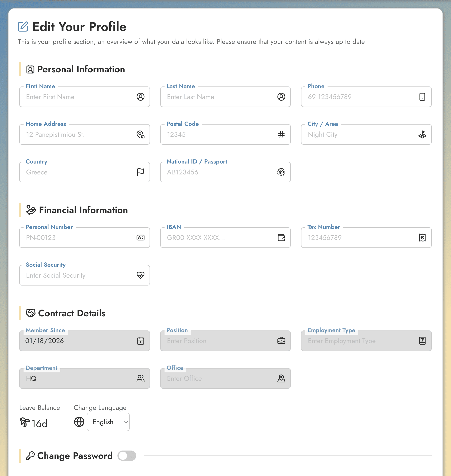Click the flag icon in Country field
Viewport: 451px width, 476px height.
click(x=141, y=172)
